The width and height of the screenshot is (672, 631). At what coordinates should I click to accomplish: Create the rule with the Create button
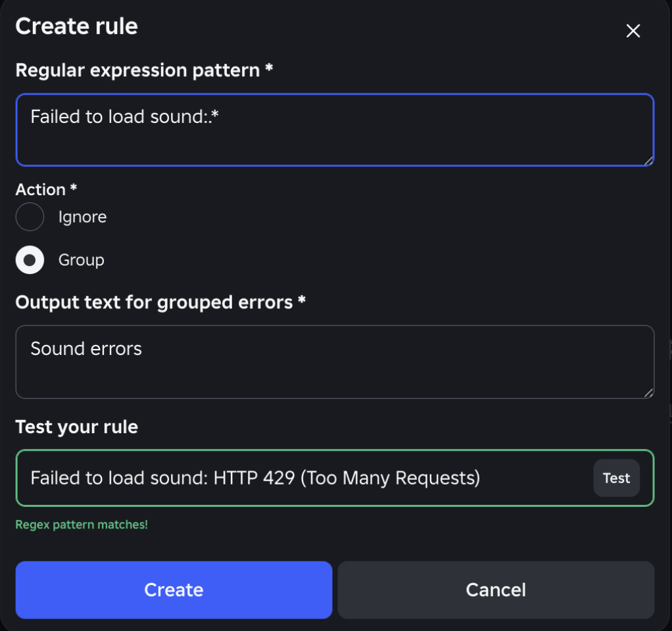pyautogui.click(x=174, y=590)
